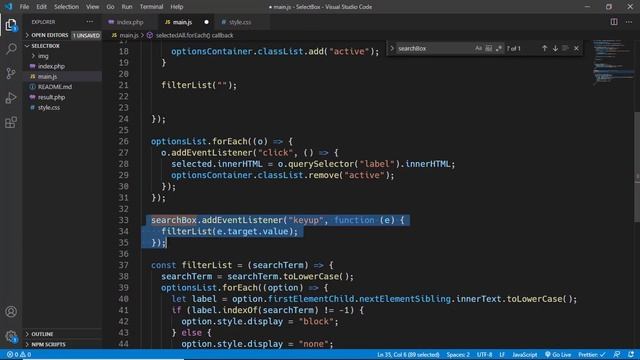This screenshot has height=360, width=640.
Task: Open the Terminal menu
Action: pyautogui.click(x=151, y=7)
